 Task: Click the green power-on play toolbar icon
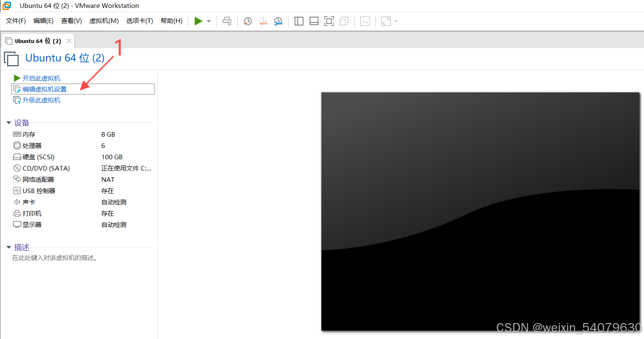(198, 21)
